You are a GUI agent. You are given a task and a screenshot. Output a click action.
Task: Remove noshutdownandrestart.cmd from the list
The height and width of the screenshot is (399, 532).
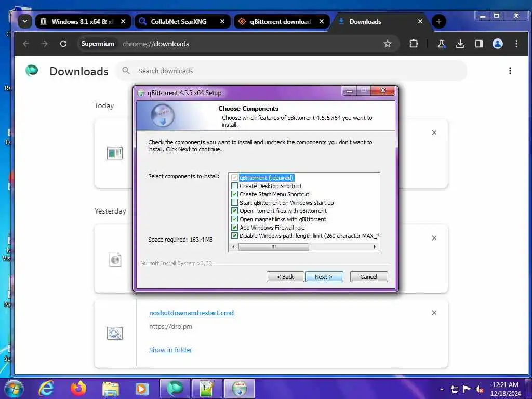pos(434,313)
